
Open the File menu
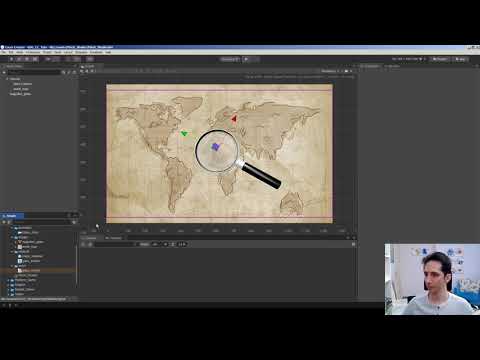tap(3, 52)
